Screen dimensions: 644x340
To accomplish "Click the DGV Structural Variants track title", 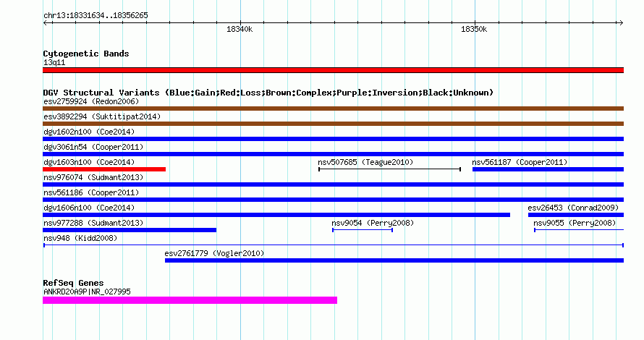I will coord(268,93).
